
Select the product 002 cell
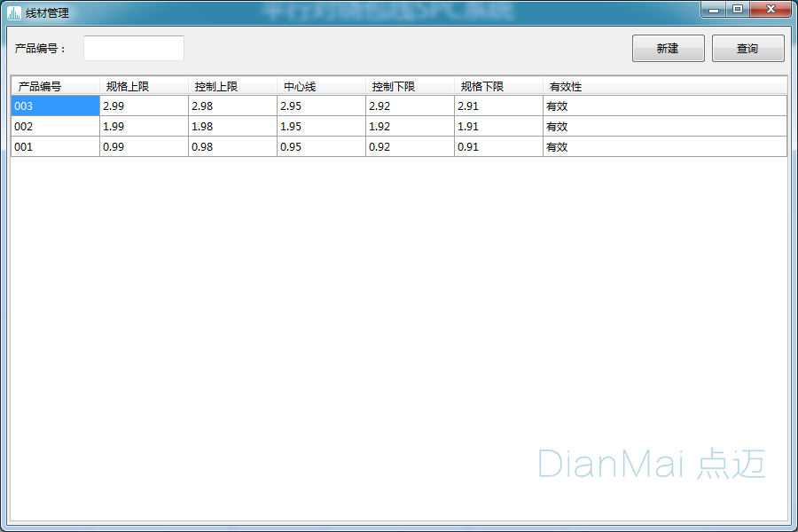click(55, 127)
